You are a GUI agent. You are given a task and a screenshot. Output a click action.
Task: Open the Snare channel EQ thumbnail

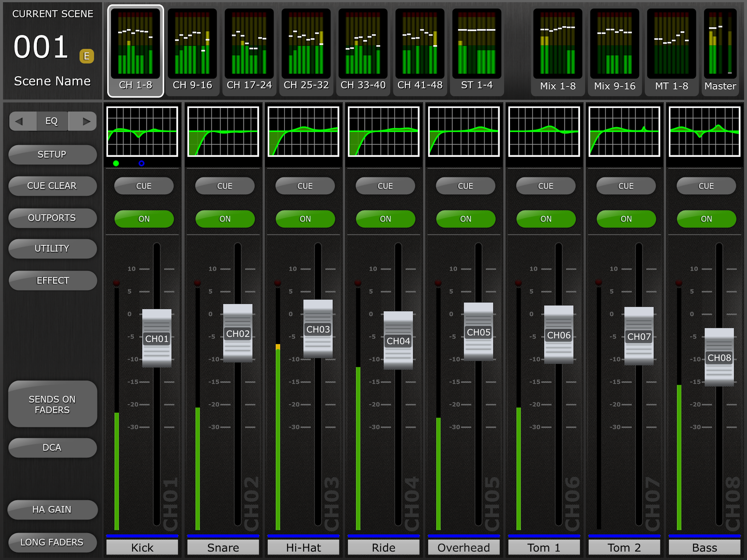[223, 132]
